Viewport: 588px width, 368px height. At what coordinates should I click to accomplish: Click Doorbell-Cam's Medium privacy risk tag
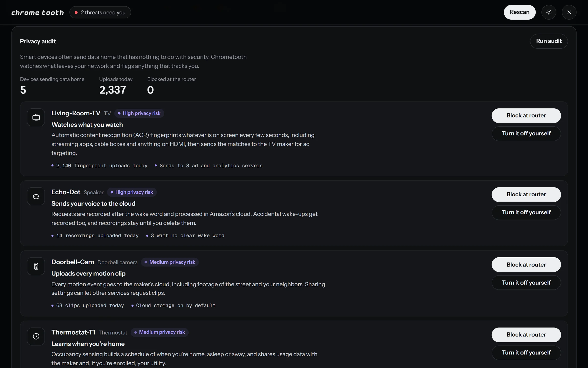tap(170, 262)
